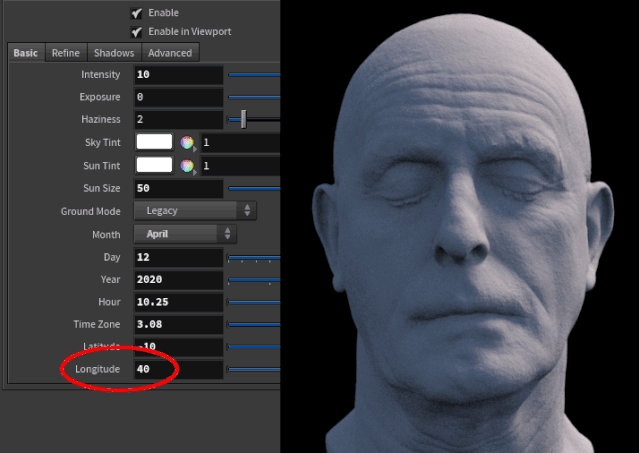The image size is (639, 453).
Task: Click the Intensity value field
Action: pos(178,75)
